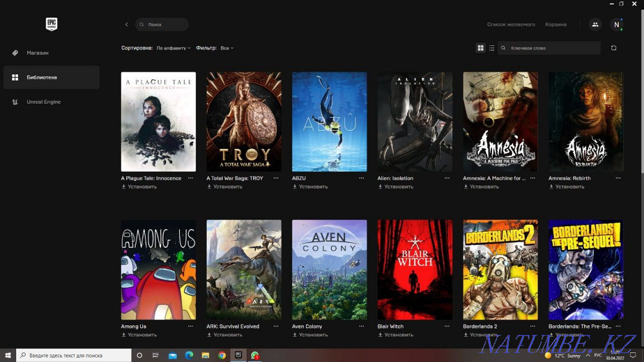This screenshot has height=362, width=644.
Task: Open three-dots menu for Among Us
Action: pos(190,326)
